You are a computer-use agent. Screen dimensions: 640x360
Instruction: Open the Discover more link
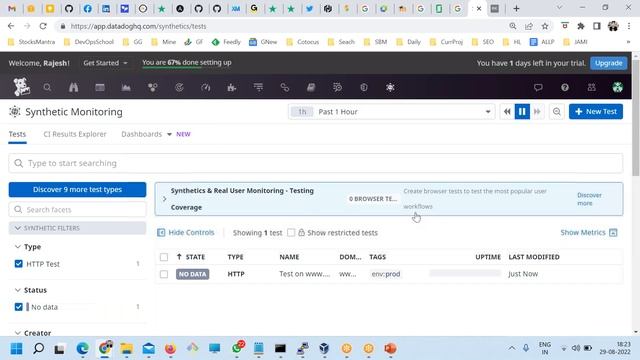point(589,199)
